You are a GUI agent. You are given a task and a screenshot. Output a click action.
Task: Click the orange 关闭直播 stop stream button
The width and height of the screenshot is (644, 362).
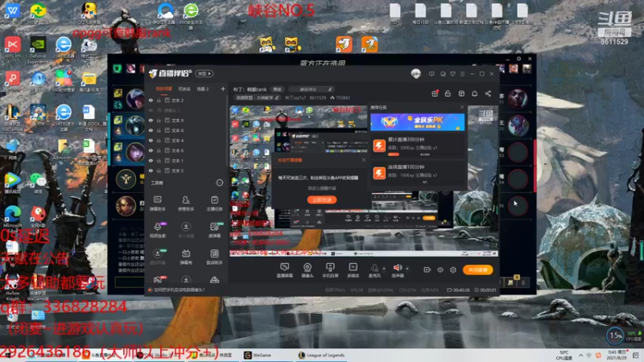(x=477, y=269)
